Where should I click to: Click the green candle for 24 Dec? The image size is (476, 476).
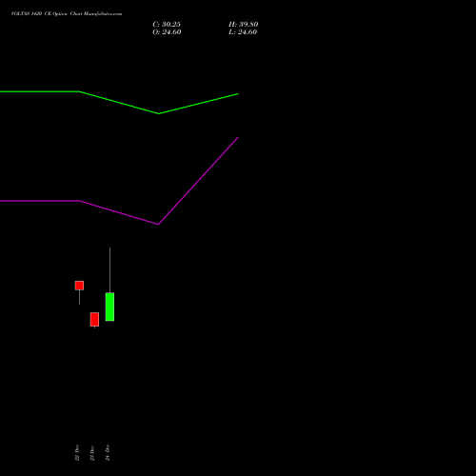(109, 307)
